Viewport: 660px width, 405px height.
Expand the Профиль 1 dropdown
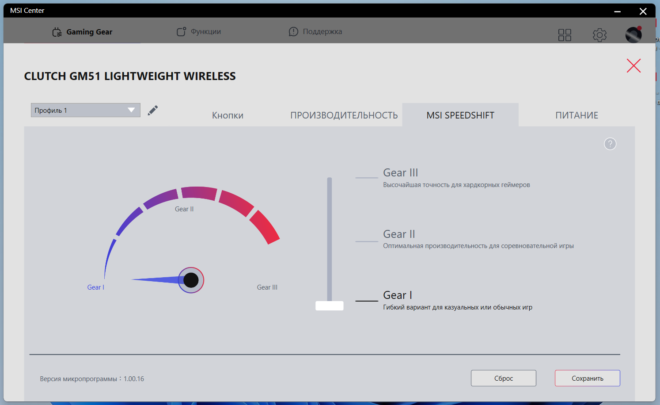coord(85,110)
